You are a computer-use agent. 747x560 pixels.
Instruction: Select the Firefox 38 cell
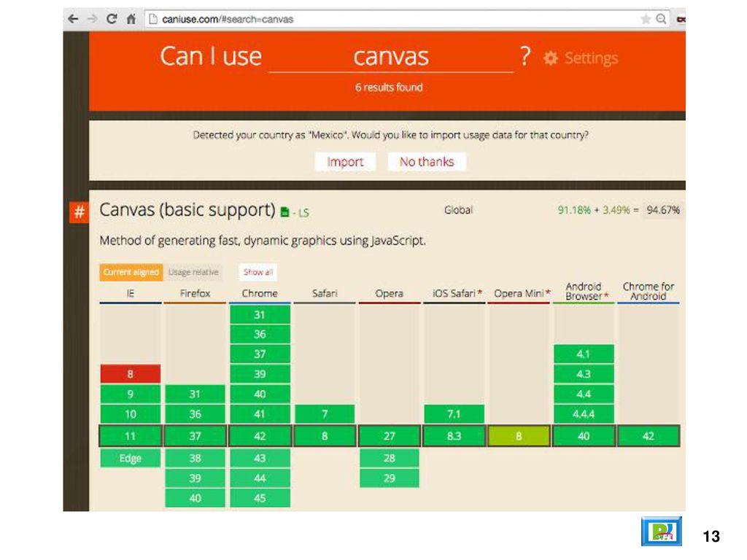[196, 458]
